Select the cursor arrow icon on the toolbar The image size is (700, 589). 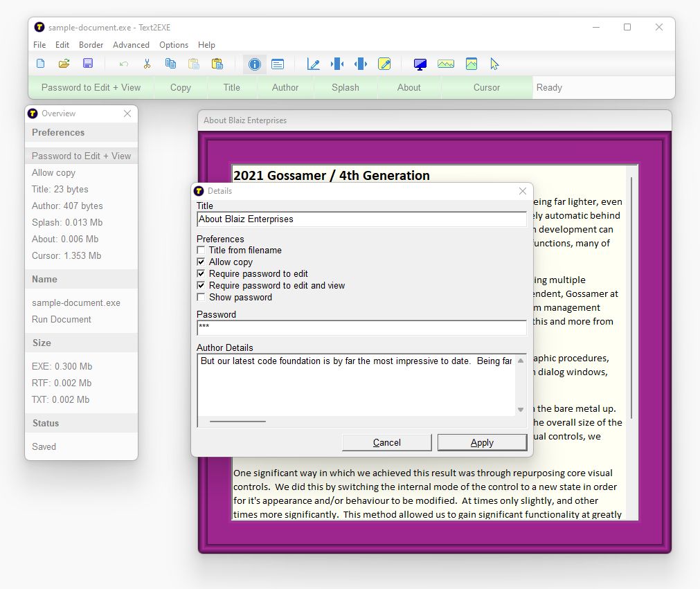(x=494, y=64)
